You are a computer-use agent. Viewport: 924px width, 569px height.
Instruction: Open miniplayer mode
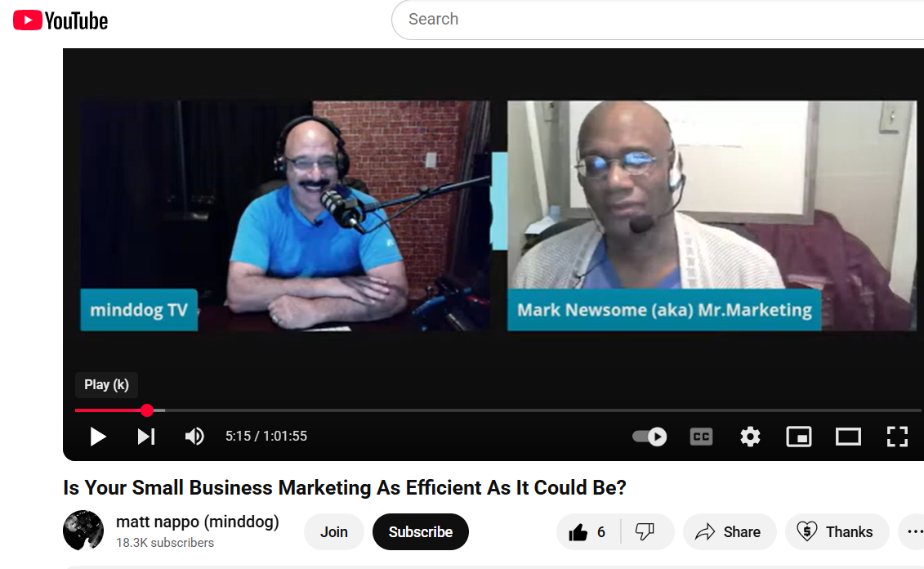tap(798, 437)
